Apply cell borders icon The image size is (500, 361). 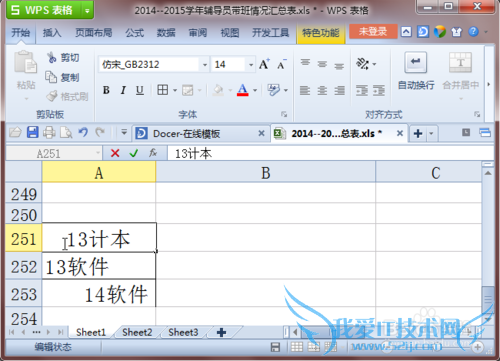(163, 90)
